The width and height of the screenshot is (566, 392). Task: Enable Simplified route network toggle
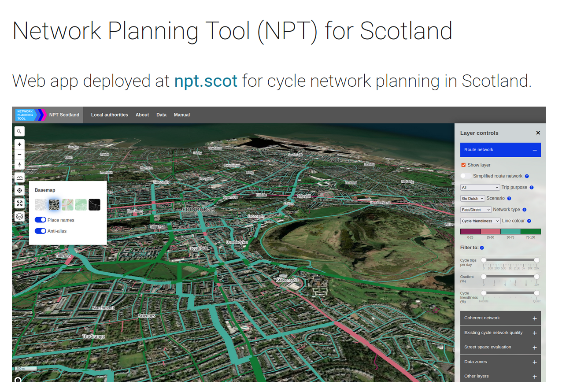[x=466, y=176]
